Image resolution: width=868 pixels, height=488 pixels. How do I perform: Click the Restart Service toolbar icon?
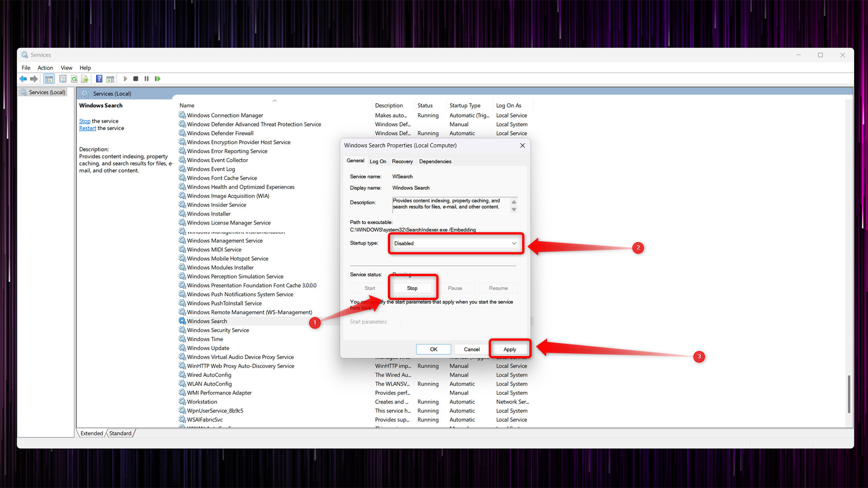[157, 79]
